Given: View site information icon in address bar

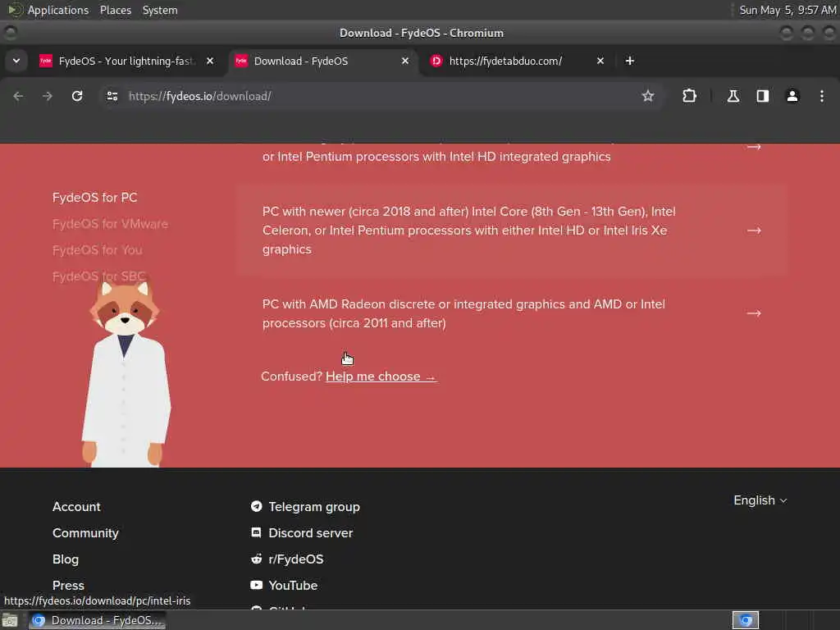Looking at the screenshot, I should 112,96.
